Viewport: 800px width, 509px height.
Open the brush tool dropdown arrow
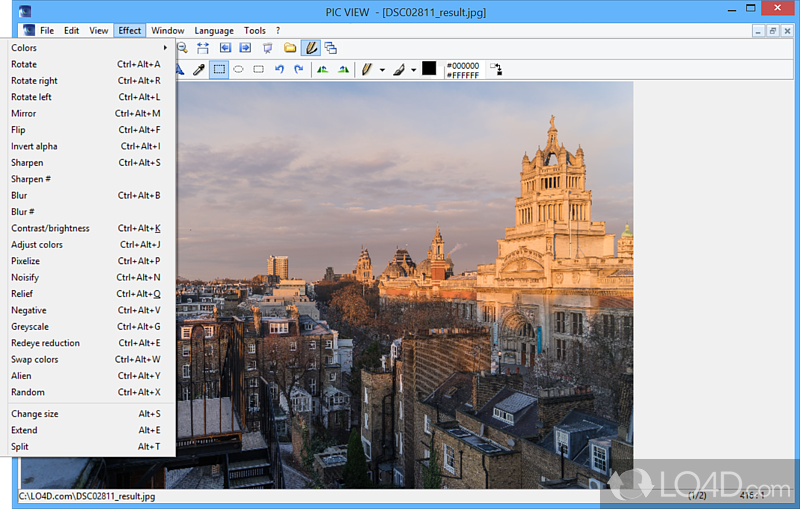413,70
